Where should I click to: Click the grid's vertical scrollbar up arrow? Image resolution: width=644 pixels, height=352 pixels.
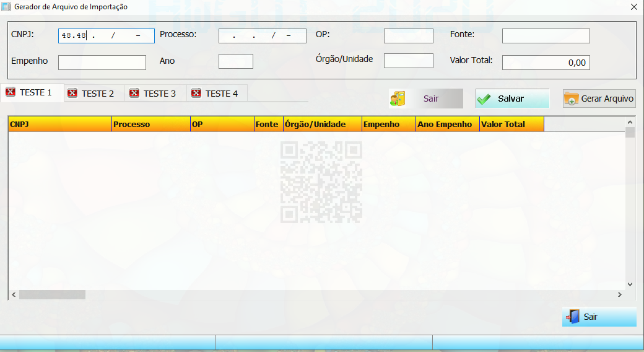click(630, 121)
